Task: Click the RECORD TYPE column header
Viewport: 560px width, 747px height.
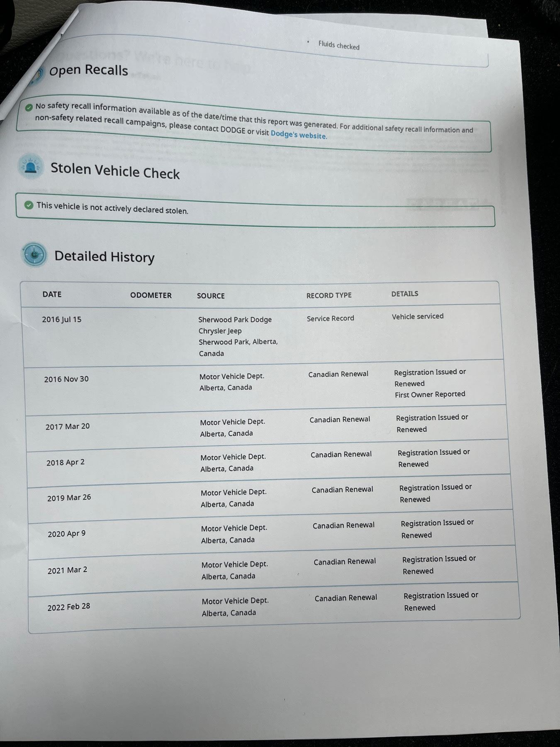Action: pos(329,295)
